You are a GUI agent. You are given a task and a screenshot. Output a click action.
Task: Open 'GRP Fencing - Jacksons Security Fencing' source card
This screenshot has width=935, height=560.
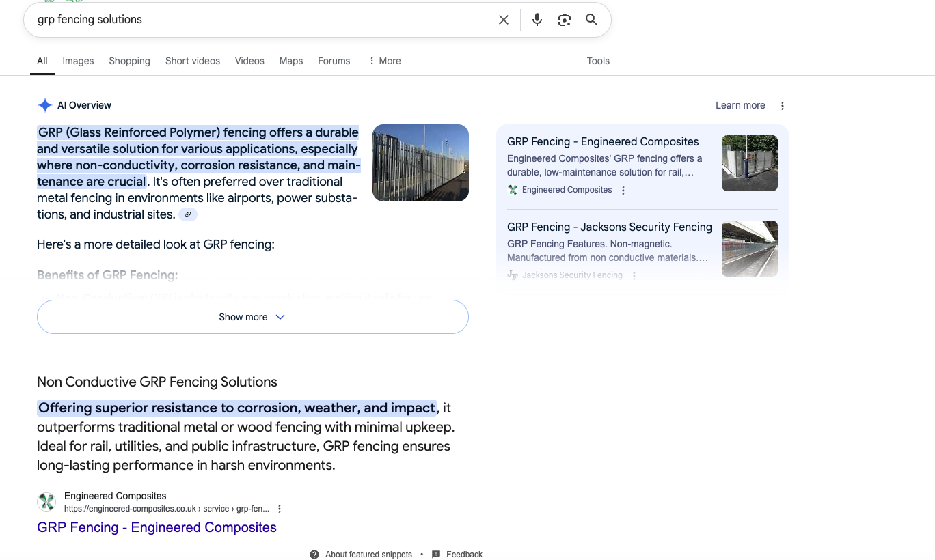[610, 227]
